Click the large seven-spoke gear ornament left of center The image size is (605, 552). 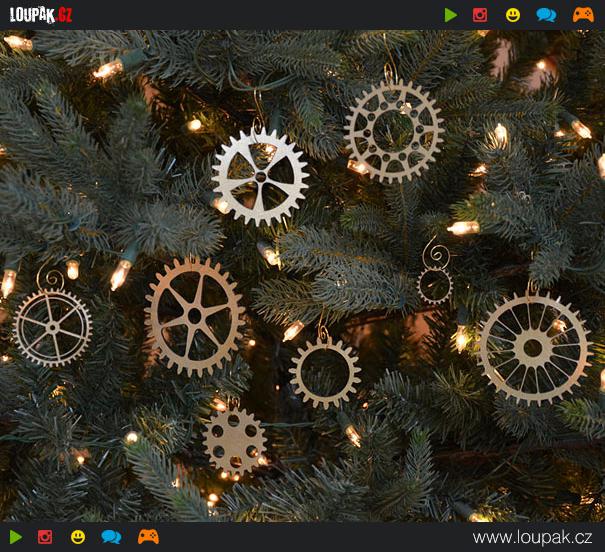coord(194,315)
